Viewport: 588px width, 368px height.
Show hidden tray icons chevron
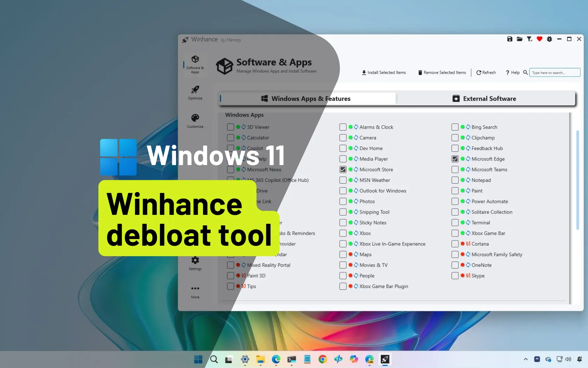[x=525, y=359]
